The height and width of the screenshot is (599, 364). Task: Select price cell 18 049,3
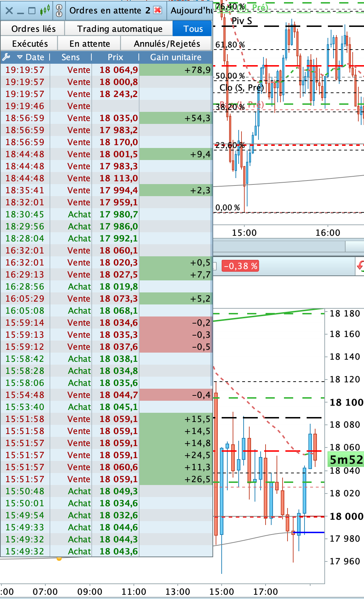[115, 491]
